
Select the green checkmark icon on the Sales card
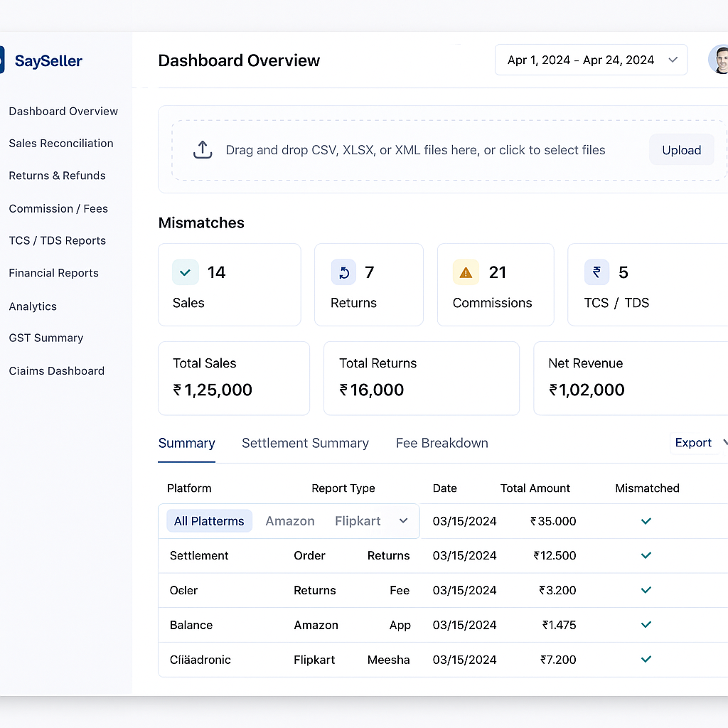point(185,272)
